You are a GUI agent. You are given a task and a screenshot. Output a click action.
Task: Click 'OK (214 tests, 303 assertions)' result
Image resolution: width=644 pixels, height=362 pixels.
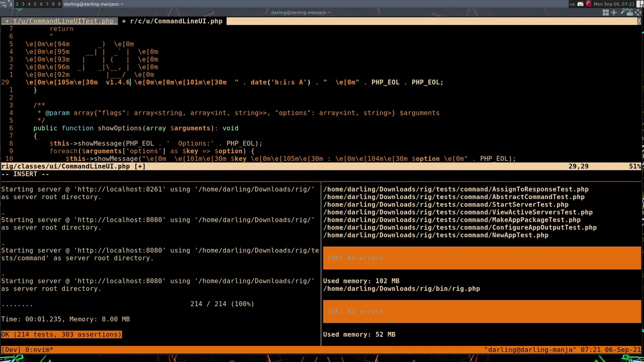[x=61, y=334]
